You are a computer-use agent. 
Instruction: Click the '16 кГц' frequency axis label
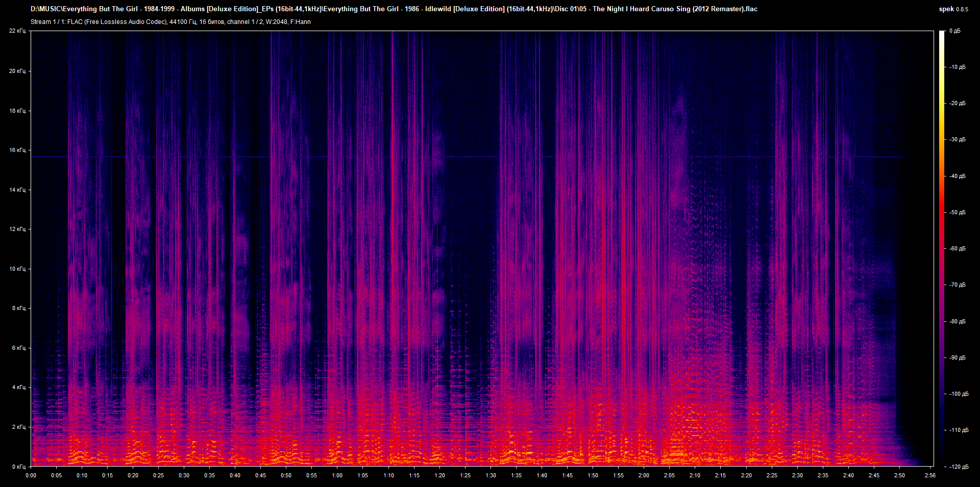17,150
